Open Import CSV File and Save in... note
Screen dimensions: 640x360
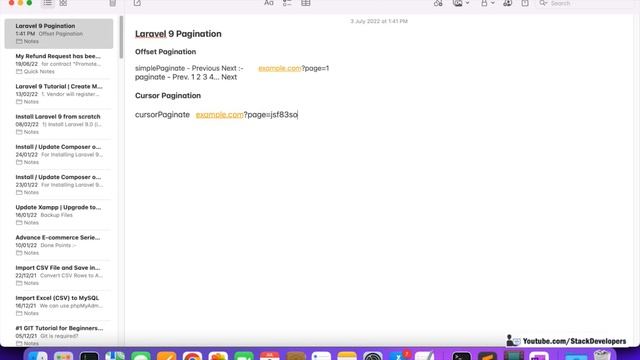click(59, 275)
